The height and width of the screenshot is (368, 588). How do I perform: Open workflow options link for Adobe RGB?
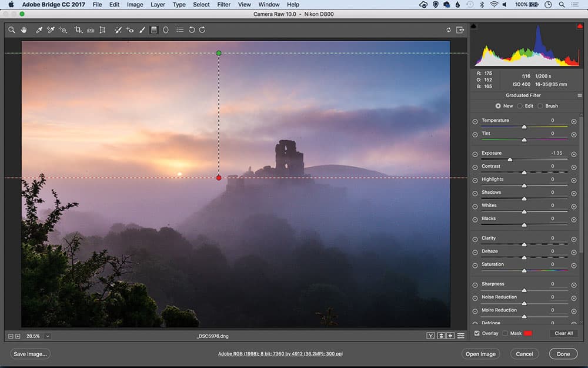point(280,354)
